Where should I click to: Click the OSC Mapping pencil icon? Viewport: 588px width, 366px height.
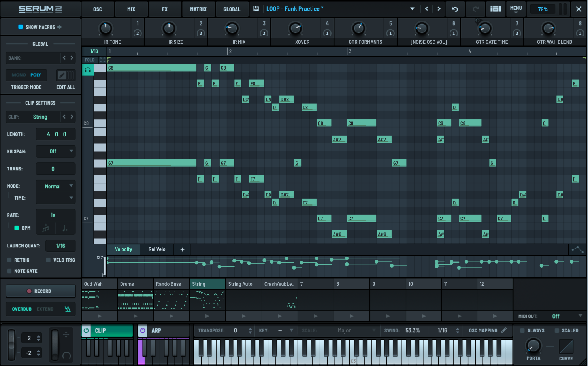(x=504, y=330)
